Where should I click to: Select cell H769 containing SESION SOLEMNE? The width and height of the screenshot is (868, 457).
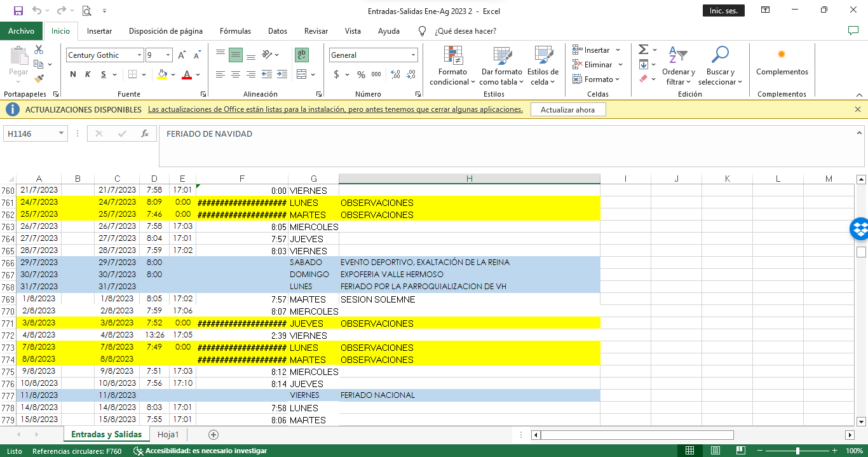tap(469, 299)
